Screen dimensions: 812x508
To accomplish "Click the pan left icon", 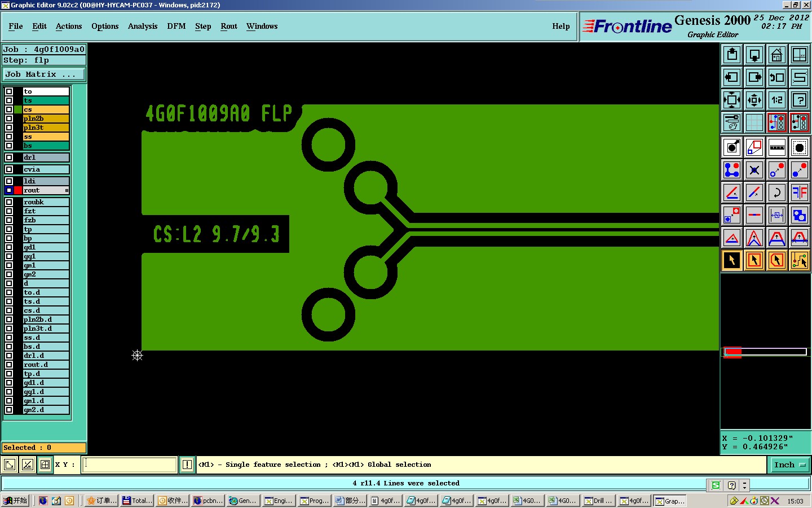I will [732, 77].
